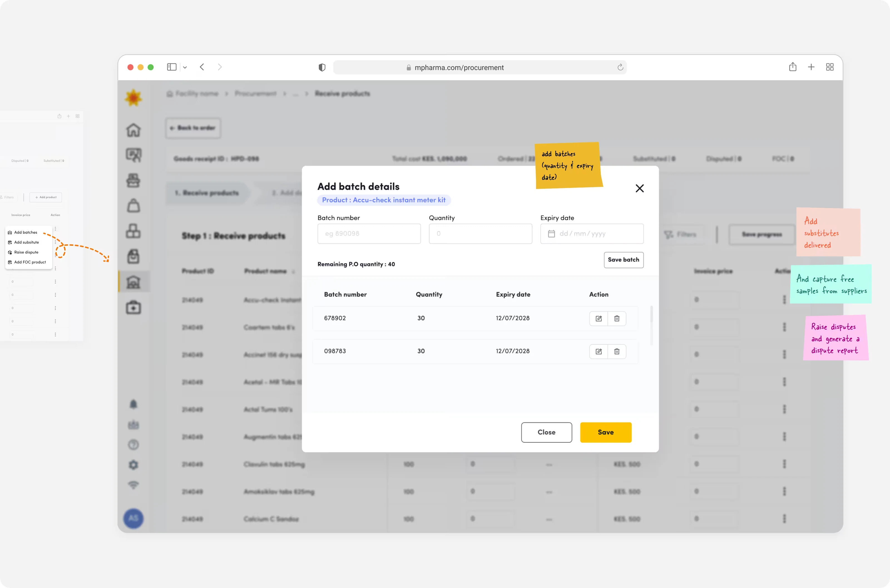Click the wifi status icon in sidebar

tap(133, 485)
